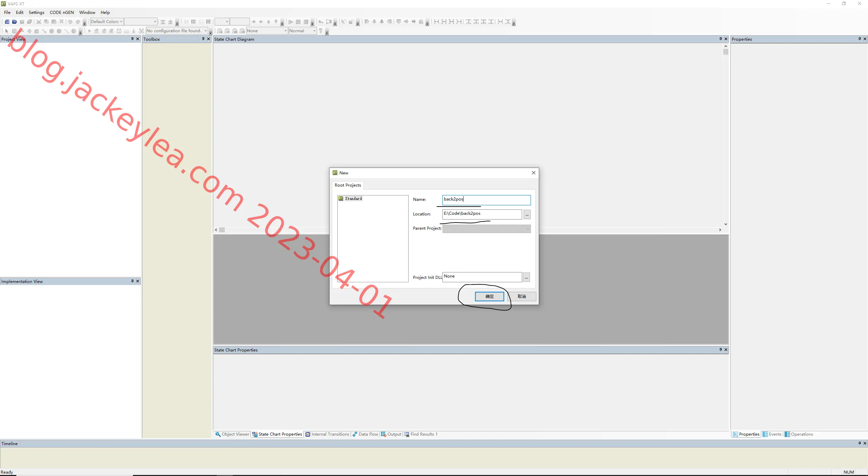This screenshot has width=868, height=476.
Task: Open the CODE nGEN menu
Action: tap(62, 13)
